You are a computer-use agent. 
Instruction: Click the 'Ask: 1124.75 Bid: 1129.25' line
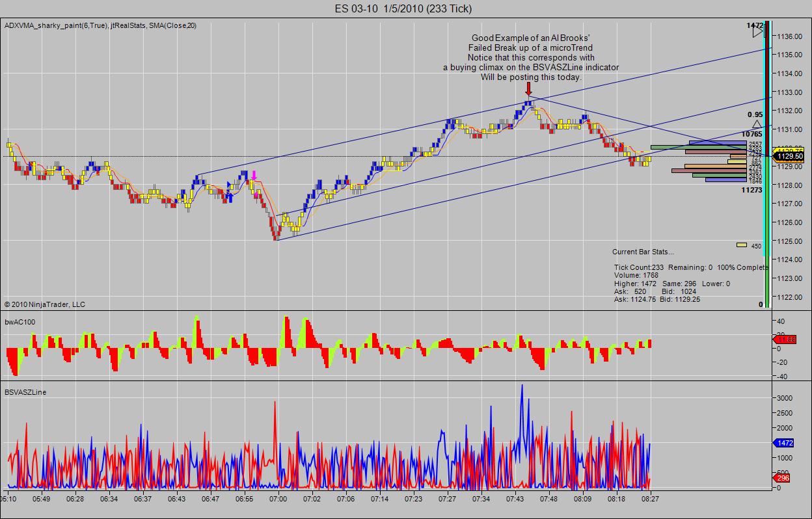click(x=657, y=299)
